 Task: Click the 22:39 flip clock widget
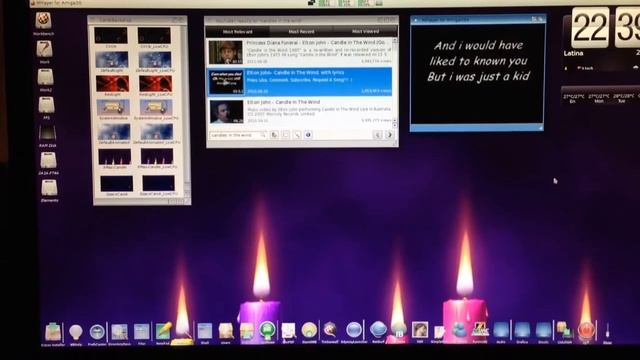coord(606,28)
